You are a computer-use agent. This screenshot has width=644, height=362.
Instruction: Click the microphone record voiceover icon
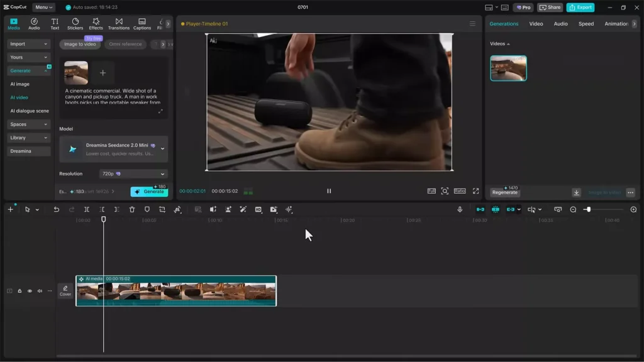point(460,209)
